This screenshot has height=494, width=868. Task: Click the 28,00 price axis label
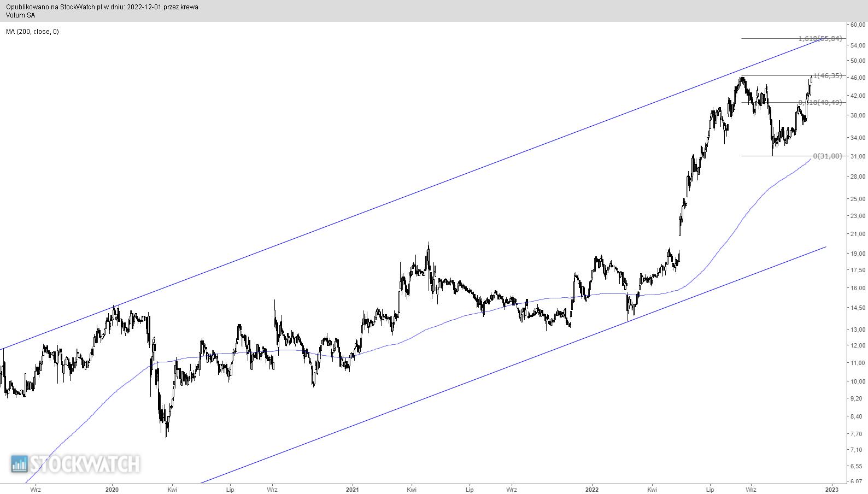click(858, 177)
